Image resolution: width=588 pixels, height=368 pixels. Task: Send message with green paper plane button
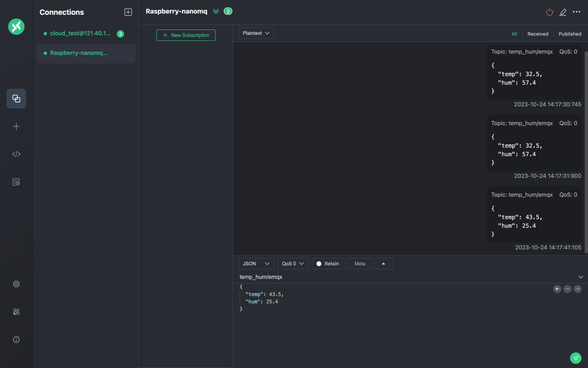[x=575, y=358]
